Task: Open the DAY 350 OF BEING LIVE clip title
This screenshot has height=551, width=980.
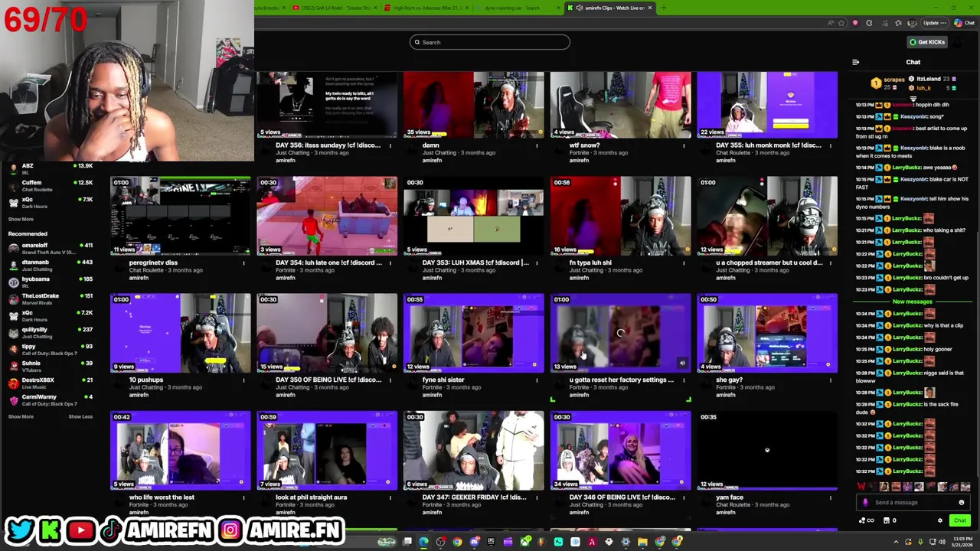Action: [328, 380]
